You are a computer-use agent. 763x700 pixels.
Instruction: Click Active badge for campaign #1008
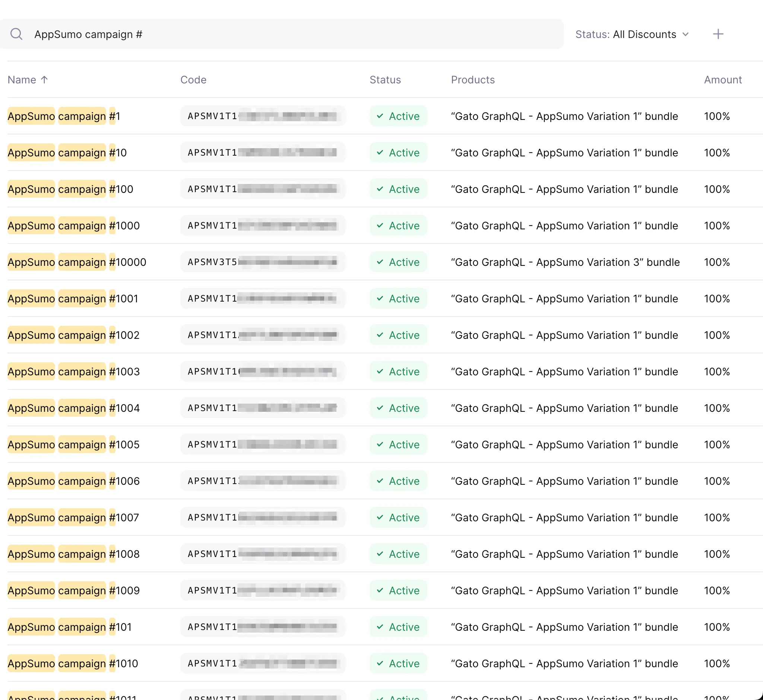click(398, 554)
